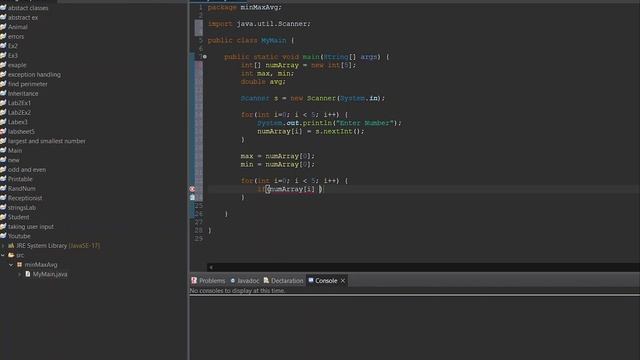Select the exception handling project

pyautogui.click(x=34, y=75)
